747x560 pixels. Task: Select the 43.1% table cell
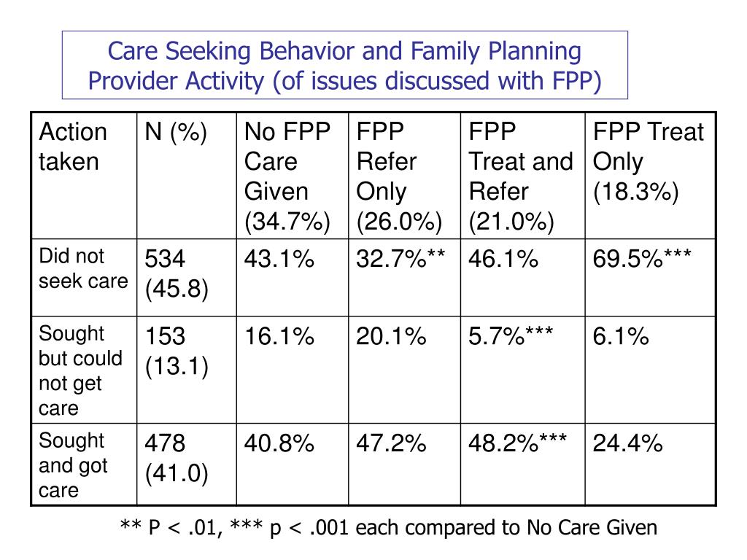[x=279, y=259]
